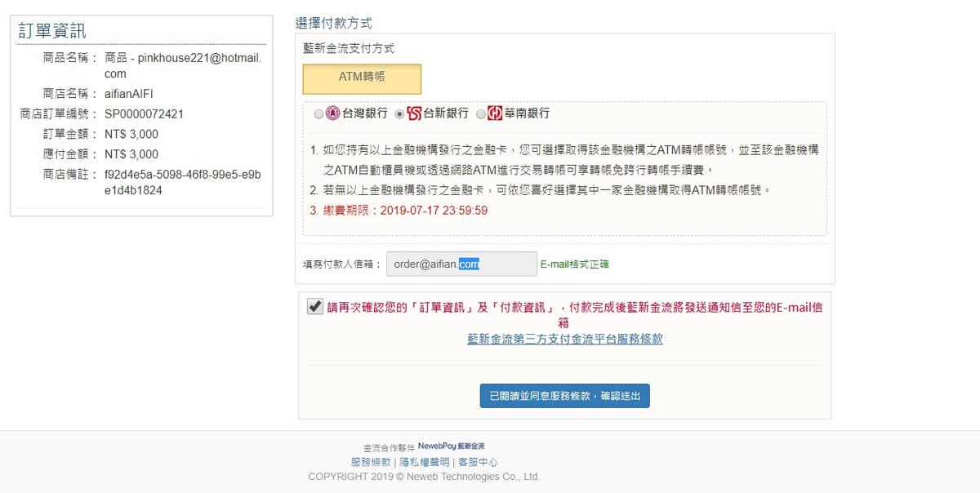This screenshot has height=493, width=980.
Task: Click the 華南銀行 bank name label
Action: click(x=526, y=113)
